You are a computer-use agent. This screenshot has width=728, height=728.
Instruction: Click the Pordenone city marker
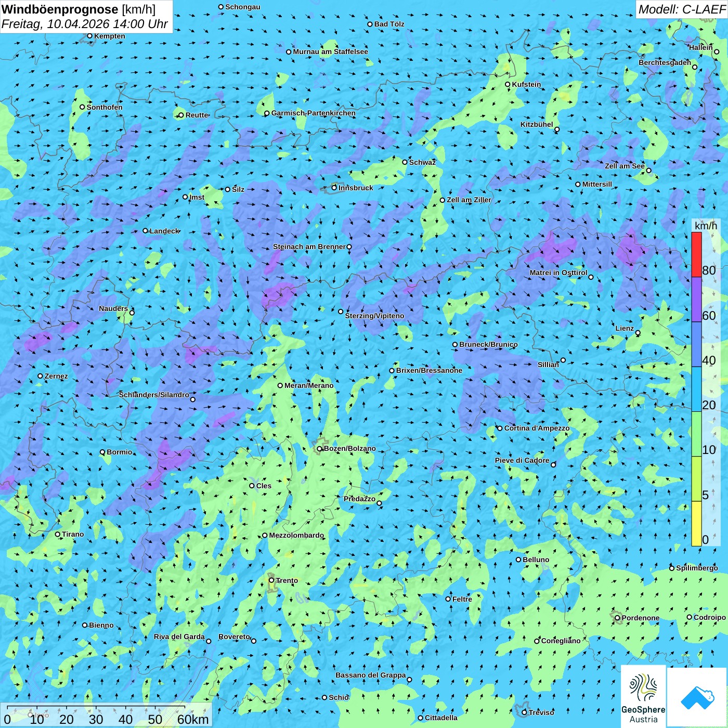click(x=617, y=618)
